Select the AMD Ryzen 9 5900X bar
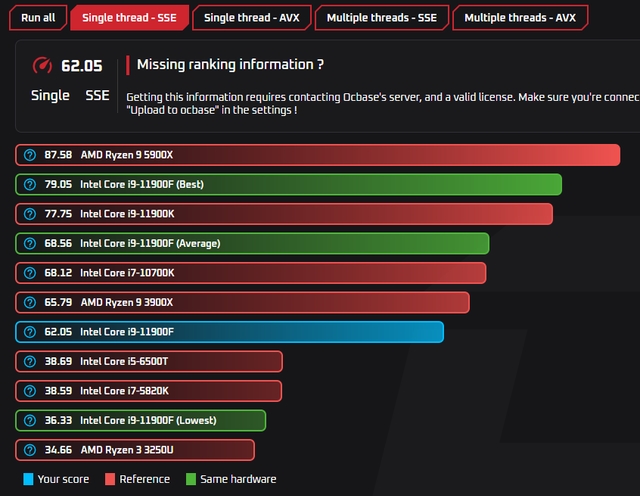This screenshot has height=496, width=640. click(318, 155)
